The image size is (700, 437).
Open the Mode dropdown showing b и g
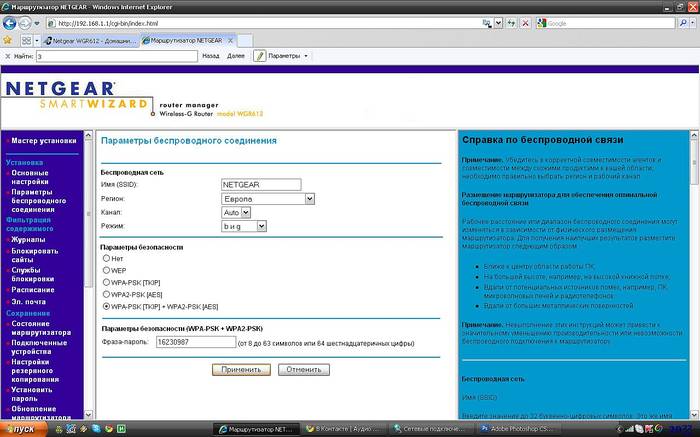[x=243, y=227]
